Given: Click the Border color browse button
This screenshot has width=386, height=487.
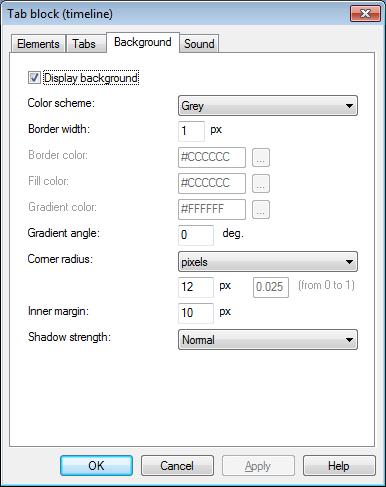Looking at the screenshot, I should [x=261, y=157].
